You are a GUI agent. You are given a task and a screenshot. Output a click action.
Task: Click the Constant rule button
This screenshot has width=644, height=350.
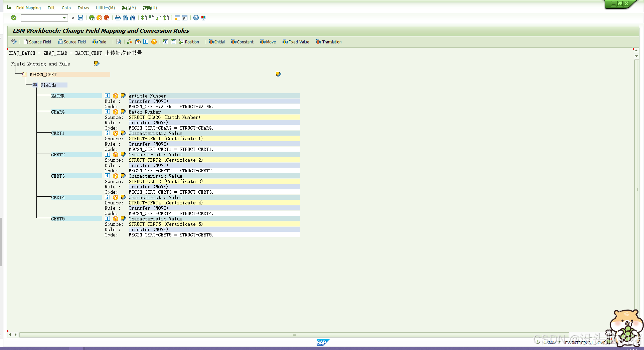(x=242, y=42)
